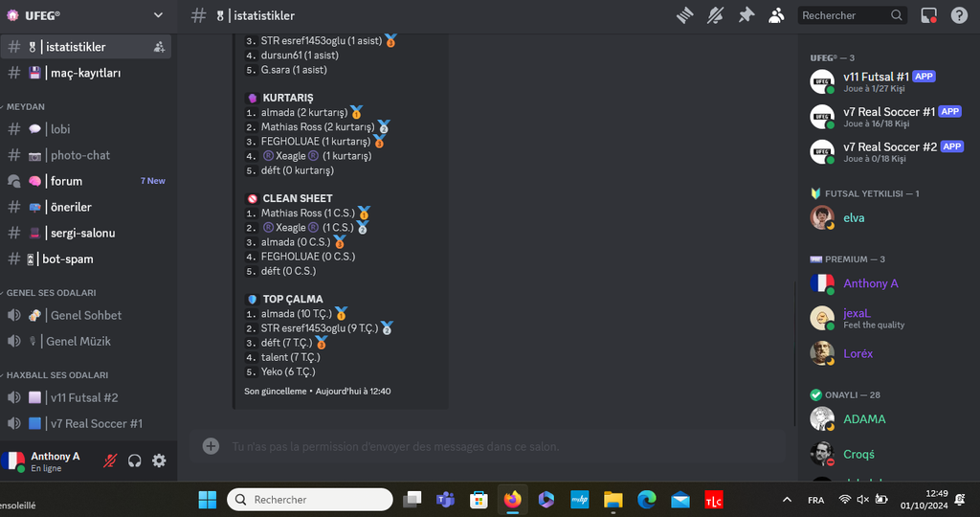Open the forum channel
Viewport: 980px width, 517px height.
86,181
